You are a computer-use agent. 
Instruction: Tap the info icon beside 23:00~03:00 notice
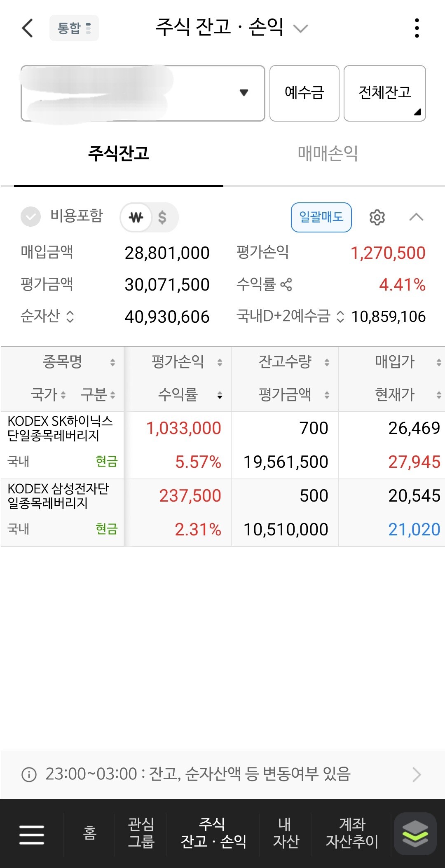29,774
